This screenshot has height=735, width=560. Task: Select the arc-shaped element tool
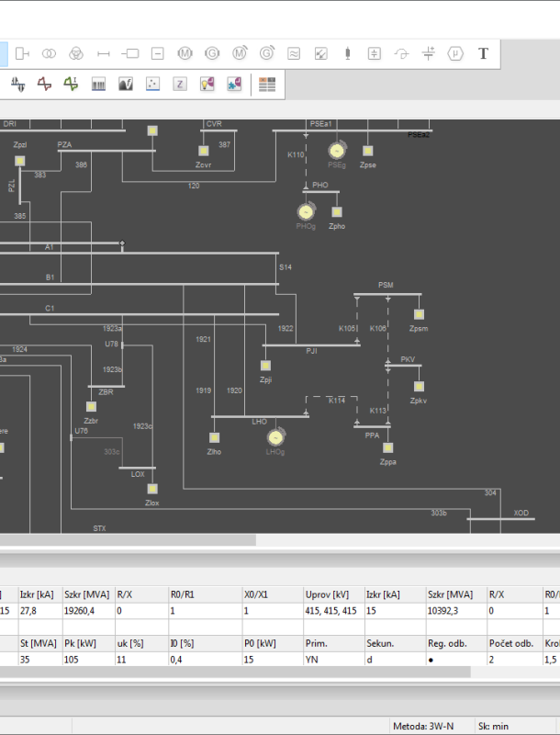coord(401,54)
